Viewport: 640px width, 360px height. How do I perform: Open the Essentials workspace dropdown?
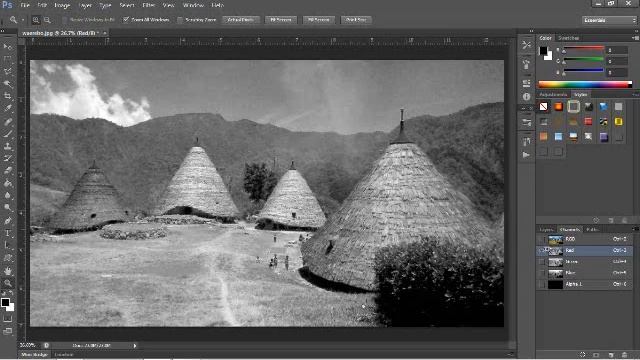pos(609,20)
